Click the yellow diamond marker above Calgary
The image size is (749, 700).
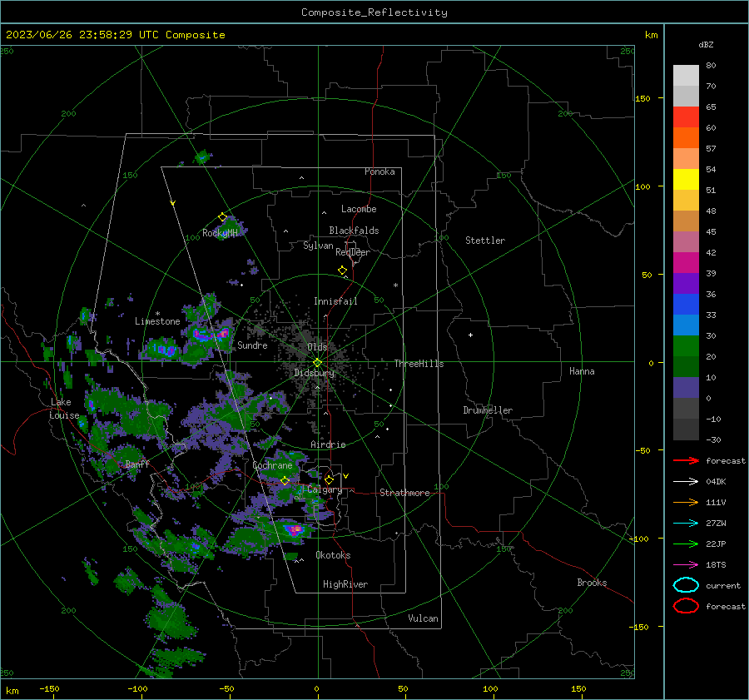click(329, 479)
